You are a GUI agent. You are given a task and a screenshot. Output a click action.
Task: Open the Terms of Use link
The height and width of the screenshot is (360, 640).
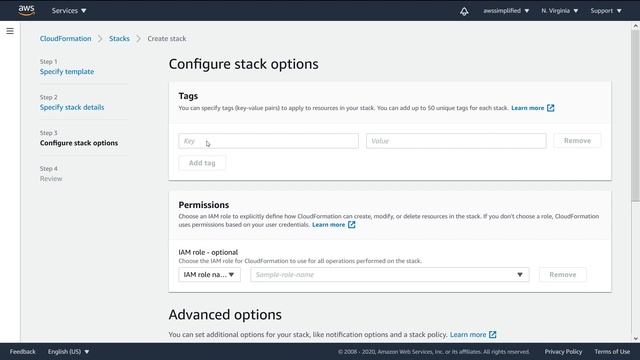612,351
